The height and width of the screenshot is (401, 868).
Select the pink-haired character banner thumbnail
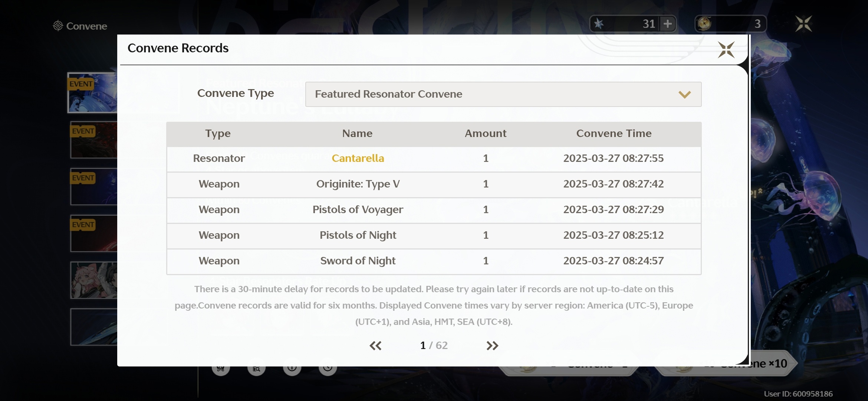click(x=94, y=280)
